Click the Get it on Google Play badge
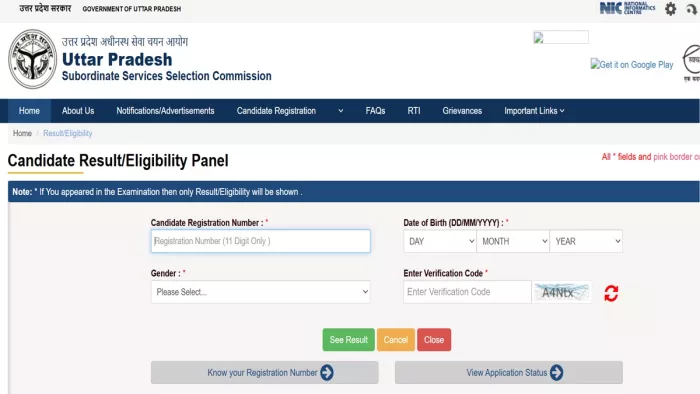This screenshot has width=700, height=394. pyautogui.click(x=632, y=64)
